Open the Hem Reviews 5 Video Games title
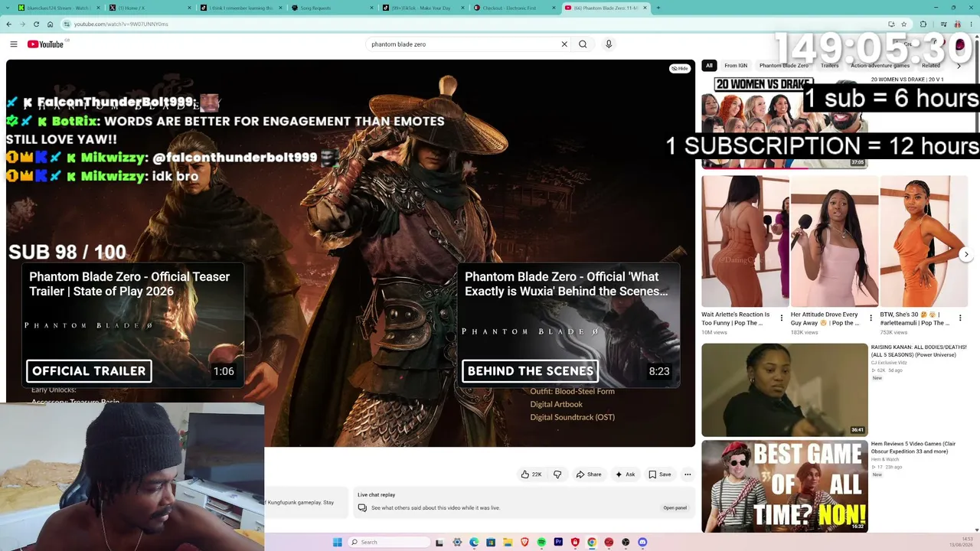Viewport: 980px width, 551px height. pos(913,448)
